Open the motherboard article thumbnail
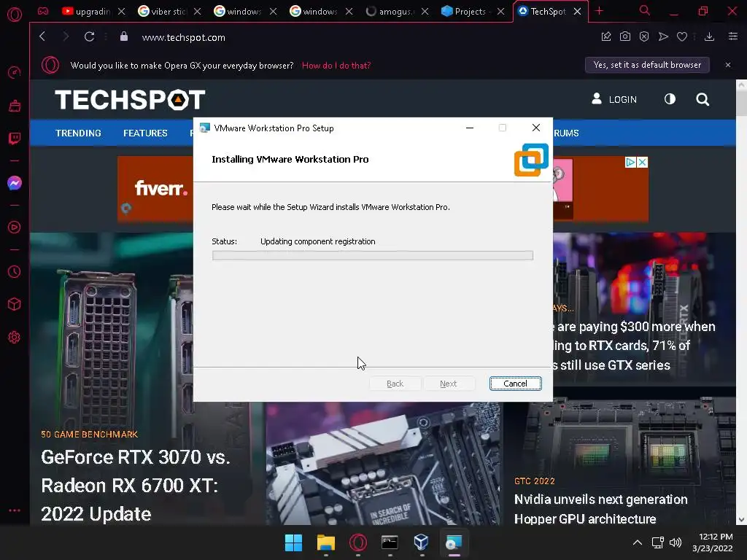 384,464
